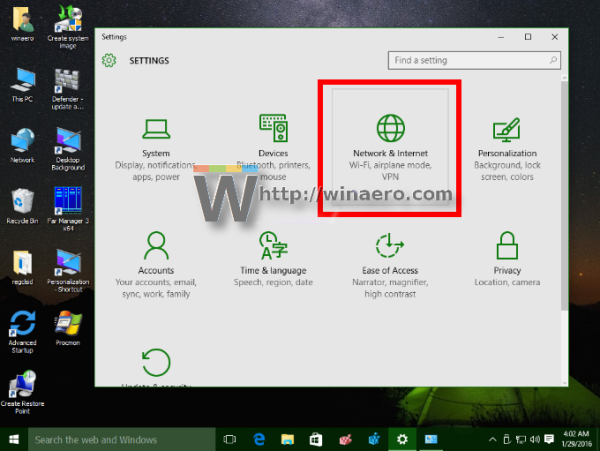Click the taskbar clock 4:02 AM

(x=576, y=439)
